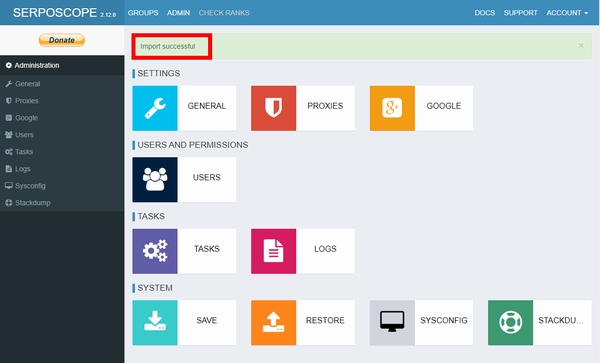This screenshot has width=600, height=363.
Task: Dismiss the Import successful notification
Action: [x=581, y=46]
